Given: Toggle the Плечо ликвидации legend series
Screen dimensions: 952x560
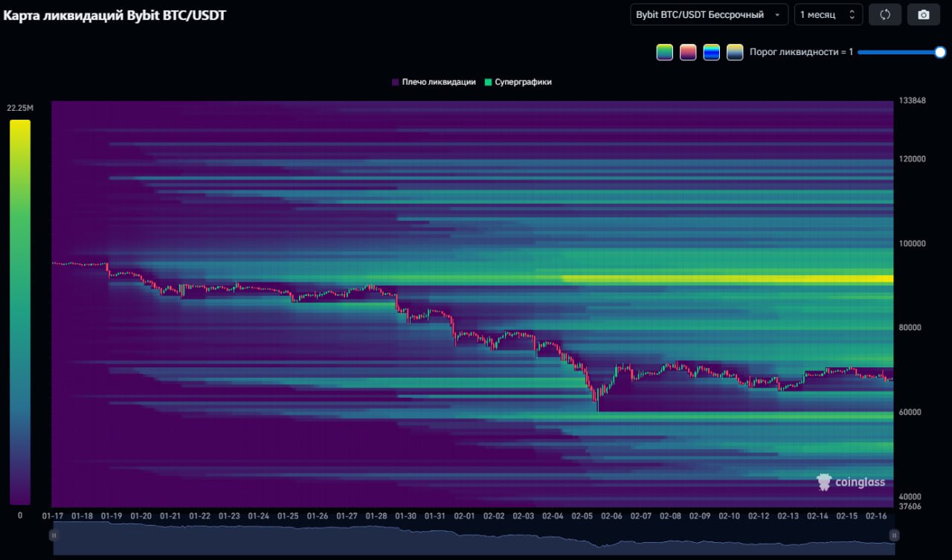Looking at the screenshot, I should (x=433, y=82).
